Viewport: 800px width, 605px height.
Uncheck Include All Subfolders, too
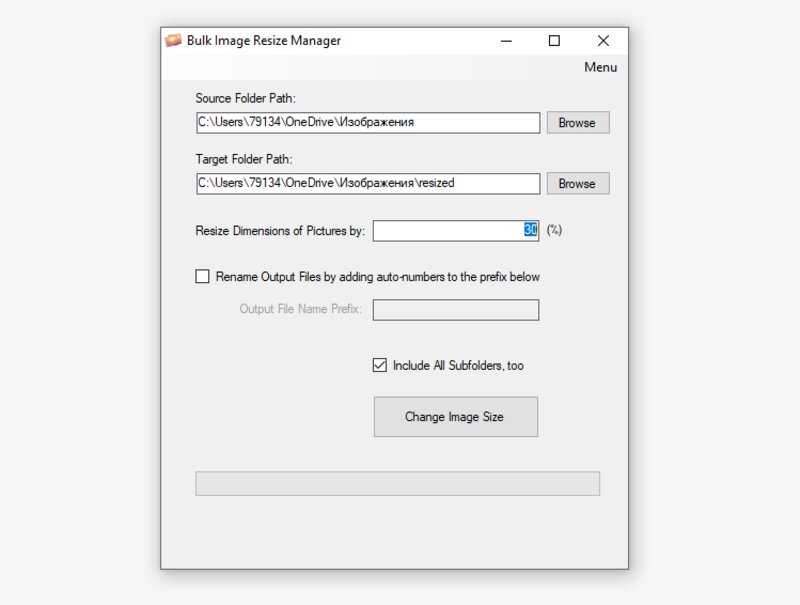(x=380, y=365)
